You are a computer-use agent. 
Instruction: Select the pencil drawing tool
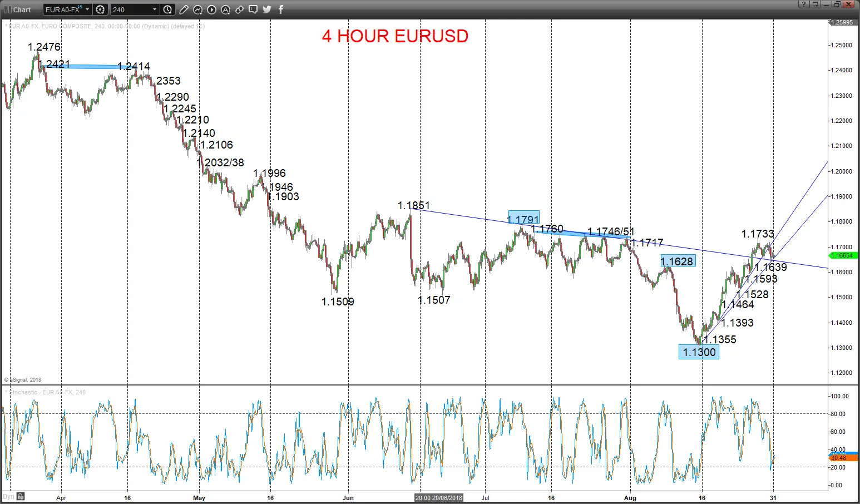[184, 9]
